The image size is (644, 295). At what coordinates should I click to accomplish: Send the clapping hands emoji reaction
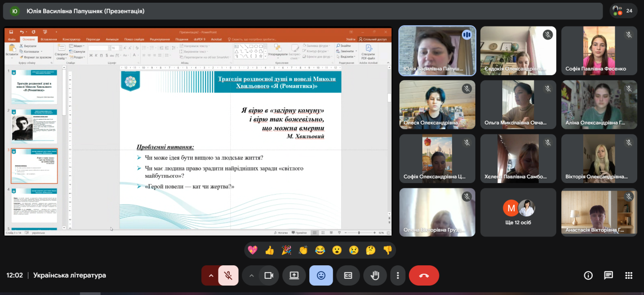[x=303, y=250]
